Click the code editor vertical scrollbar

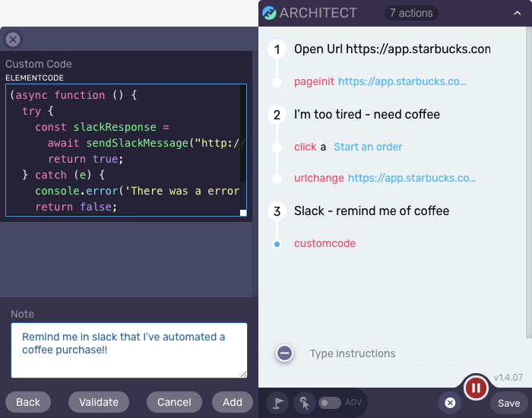point(243,133)
